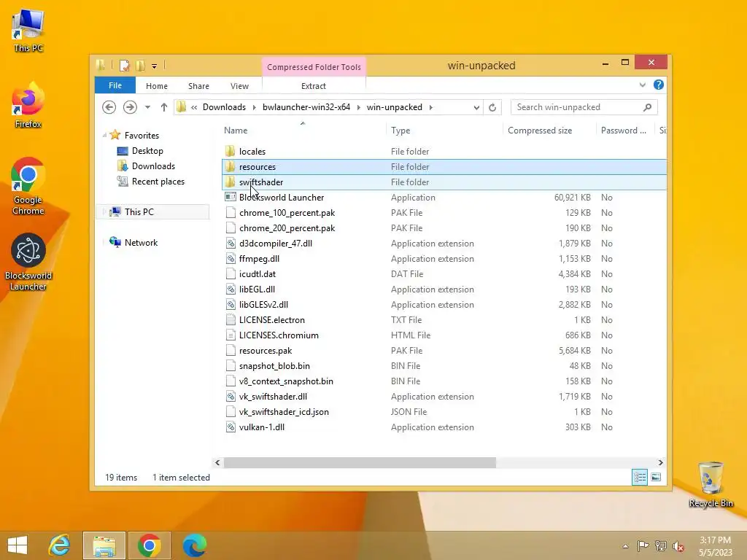Select Recent places in Favorites
747x560 pixels.
pos(158,182)
